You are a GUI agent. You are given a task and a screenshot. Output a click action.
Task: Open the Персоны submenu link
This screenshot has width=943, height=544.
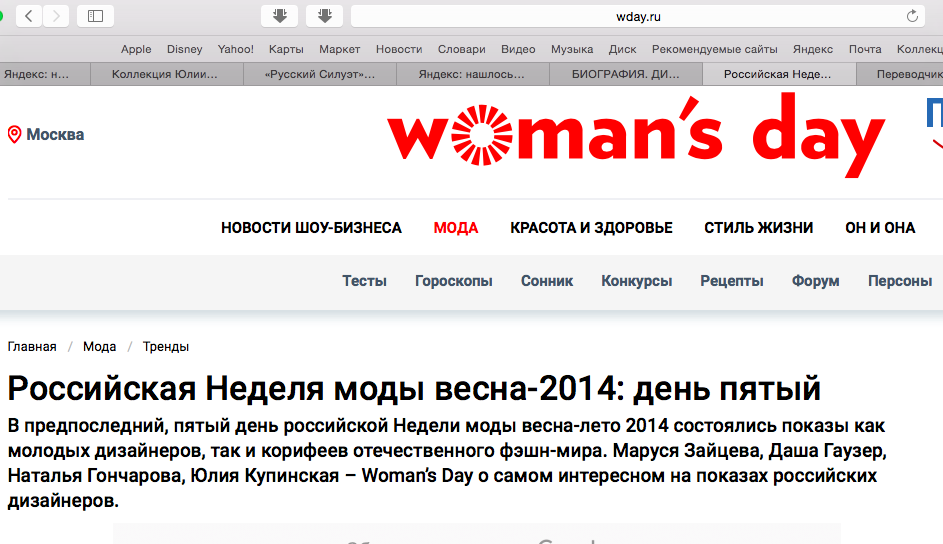pos(900,281)
